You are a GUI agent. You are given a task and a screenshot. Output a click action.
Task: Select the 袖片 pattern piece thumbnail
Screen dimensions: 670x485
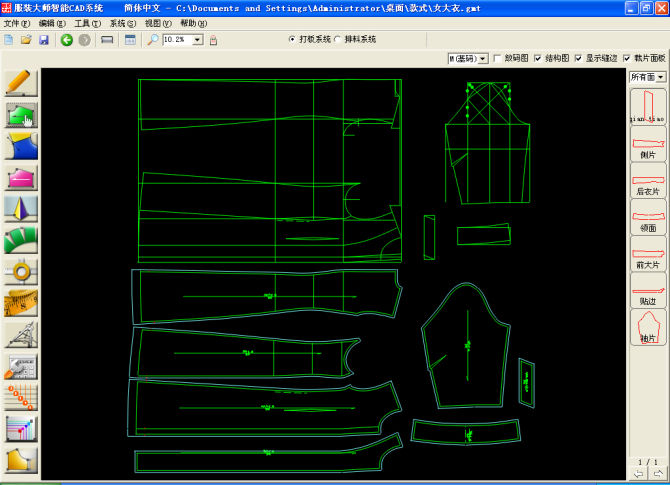[x=648, y=327]
